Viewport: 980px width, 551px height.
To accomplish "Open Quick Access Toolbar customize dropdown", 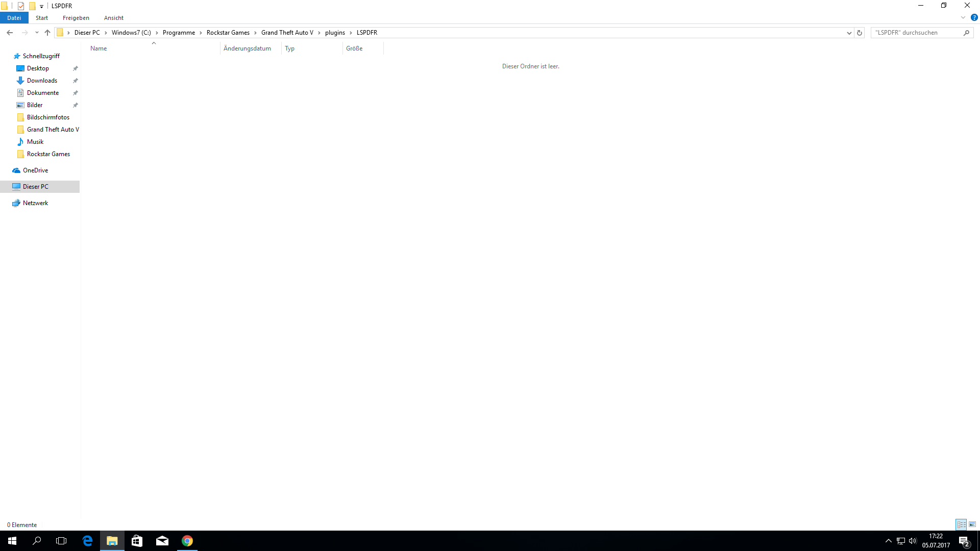I will pyautogui.click(x=42, y=6).
